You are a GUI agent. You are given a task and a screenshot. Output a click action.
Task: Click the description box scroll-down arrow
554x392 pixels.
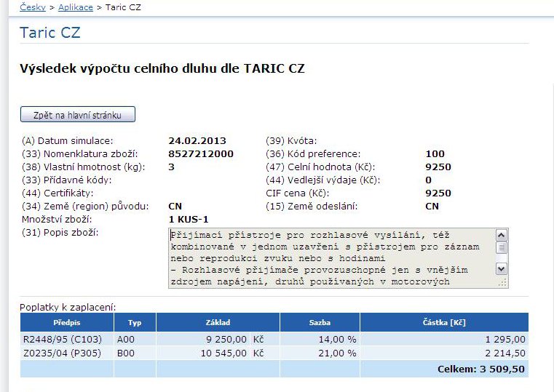(501, 268)
